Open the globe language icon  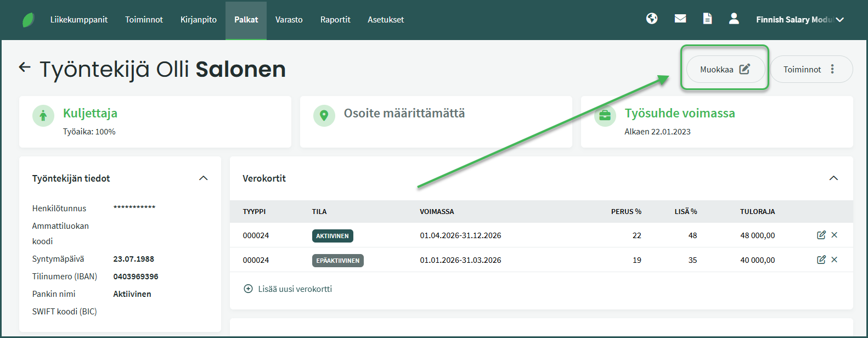[x=652, y=19]
